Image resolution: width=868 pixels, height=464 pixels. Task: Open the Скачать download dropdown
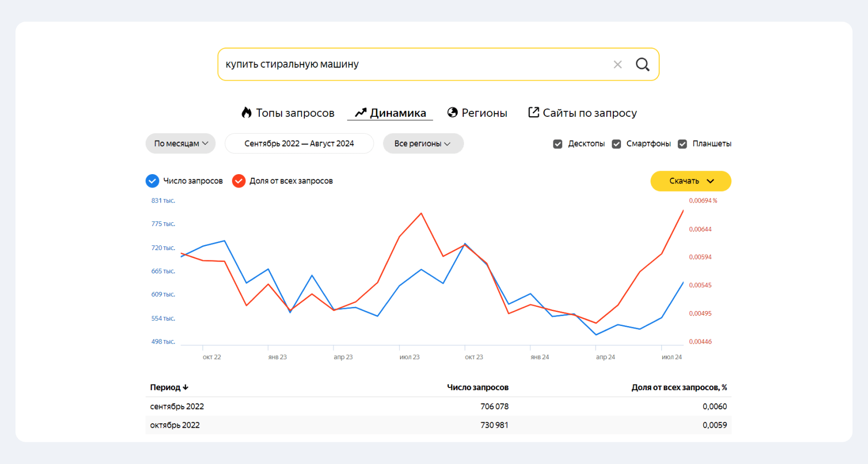coord(690,181)
